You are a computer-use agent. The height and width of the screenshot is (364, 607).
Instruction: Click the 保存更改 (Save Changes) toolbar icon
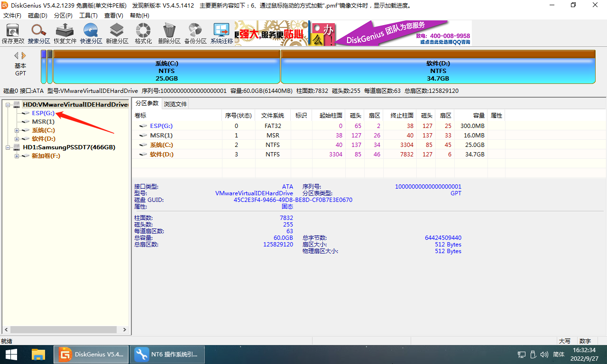point(13,33)
